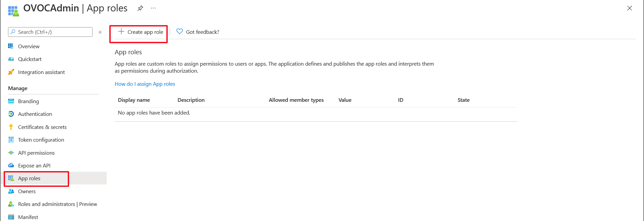Click the Create app role button

point(141,32)
